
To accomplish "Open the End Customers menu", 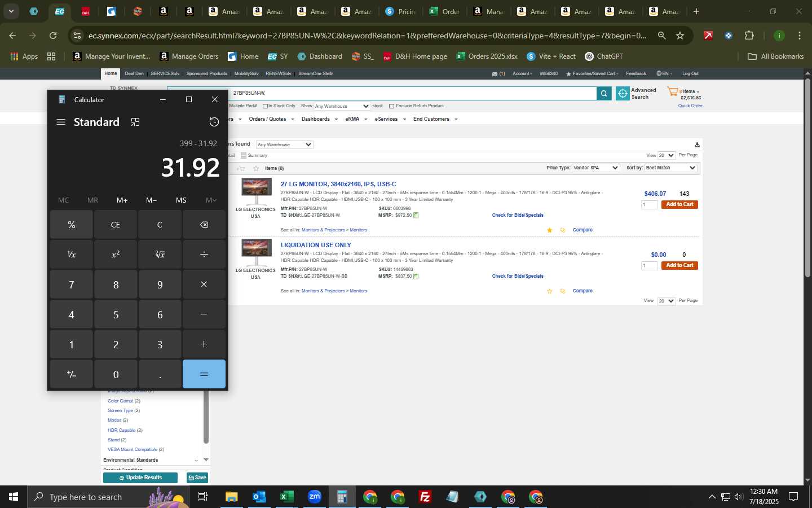I will tap(435, 119).
